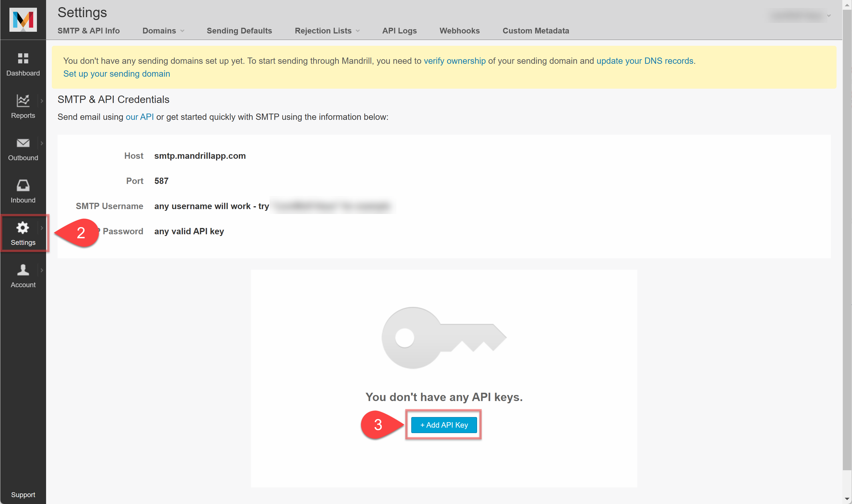Open the Dashboard grid icon

23,58
